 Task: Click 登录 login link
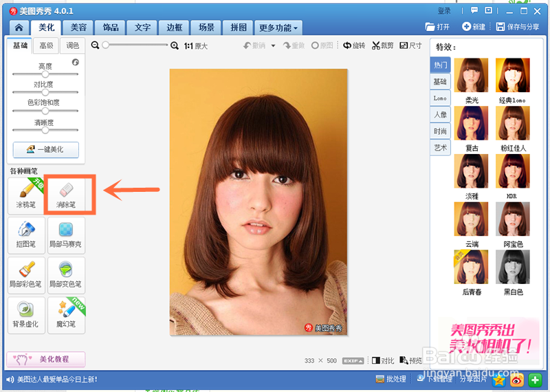[x=444, y=11]
